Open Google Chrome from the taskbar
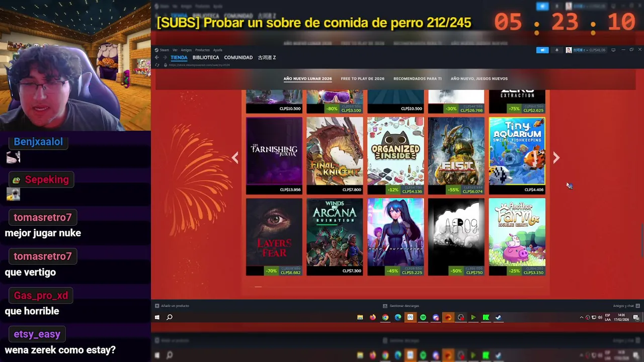 385,317
